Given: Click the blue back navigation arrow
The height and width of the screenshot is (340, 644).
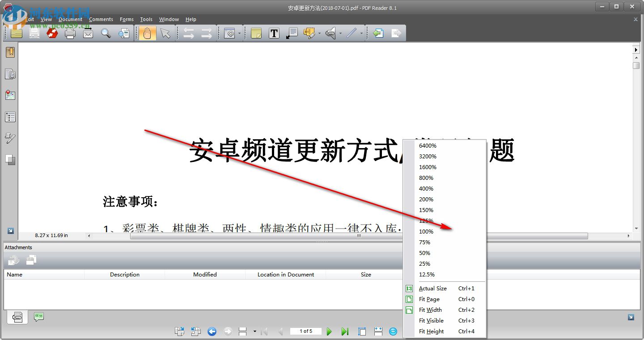Looking at the screenshot, I should 212,331.
